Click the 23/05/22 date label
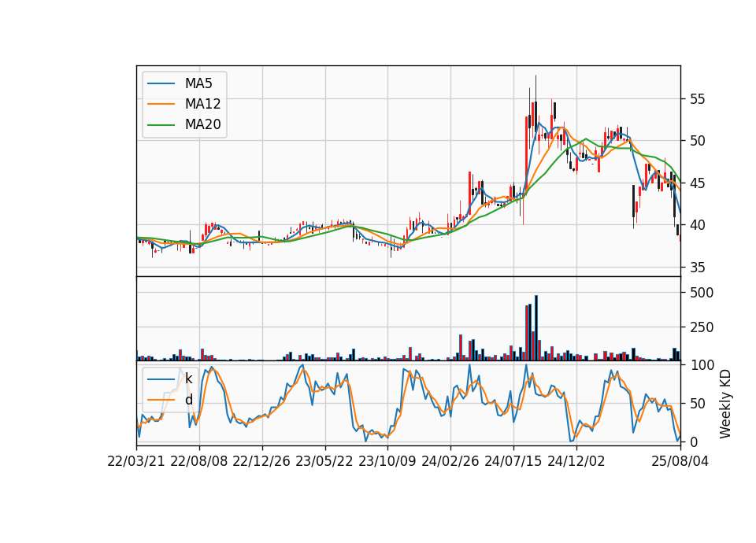 pos(324,461)
